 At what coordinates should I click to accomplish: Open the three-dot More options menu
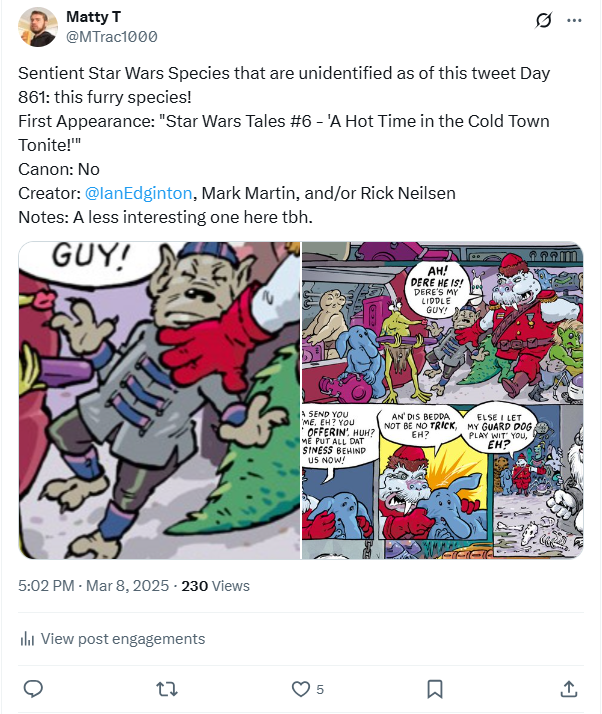[574, 21]
